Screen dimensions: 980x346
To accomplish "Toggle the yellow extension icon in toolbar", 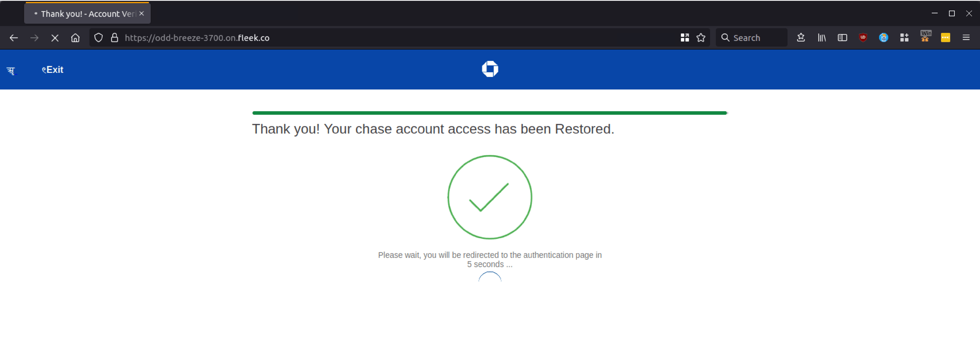I will [946, 37].
